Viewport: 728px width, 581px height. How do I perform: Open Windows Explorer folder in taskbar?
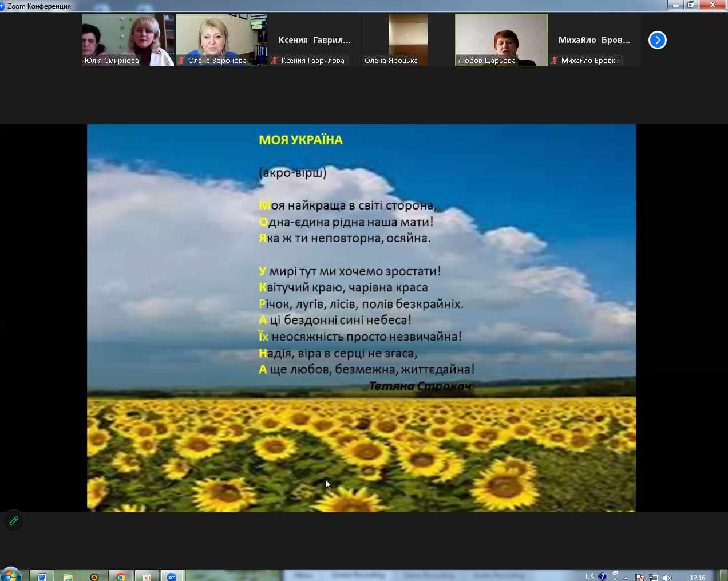click(x=68, y=576)
